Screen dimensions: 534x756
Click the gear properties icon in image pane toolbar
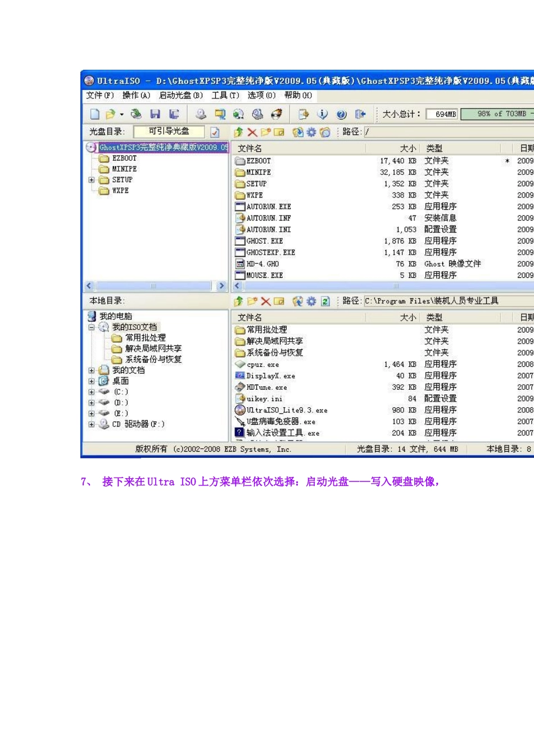point(311,132)
